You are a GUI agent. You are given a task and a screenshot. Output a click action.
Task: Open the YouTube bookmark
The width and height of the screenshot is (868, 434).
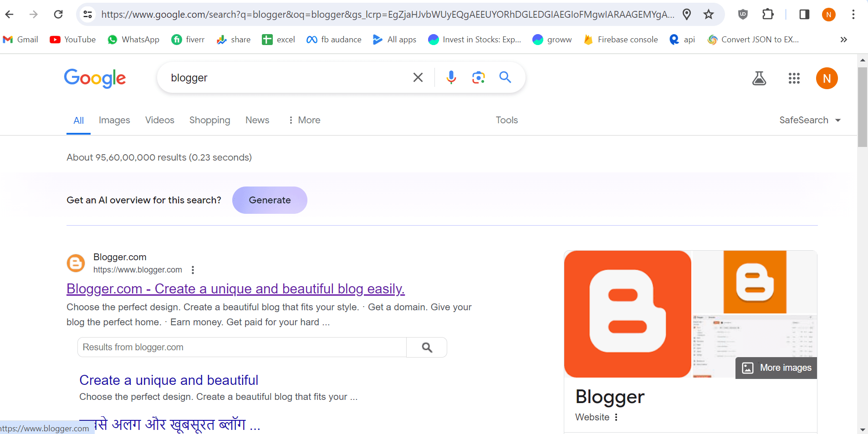(73, 40)
